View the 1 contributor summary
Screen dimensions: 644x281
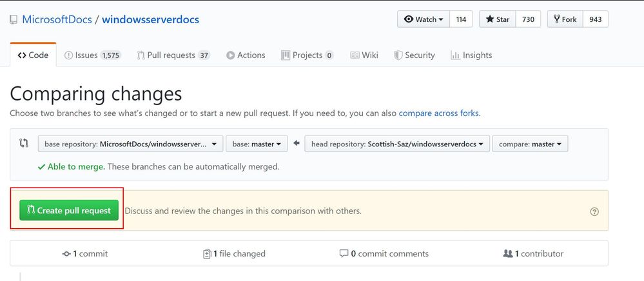[533, 253]
